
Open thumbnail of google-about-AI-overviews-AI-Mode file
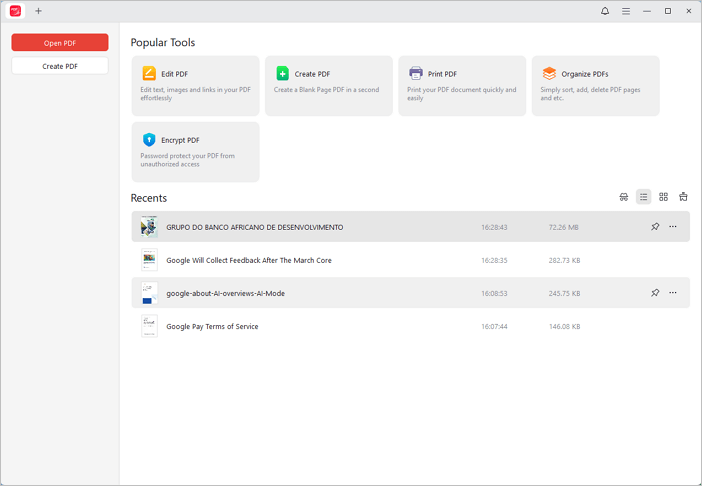tap(149, 293)
